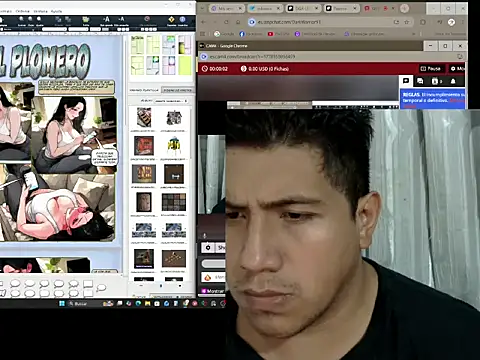
Task: Click the Pause button in the broadcast bar
Action: (x=431, y=69)
